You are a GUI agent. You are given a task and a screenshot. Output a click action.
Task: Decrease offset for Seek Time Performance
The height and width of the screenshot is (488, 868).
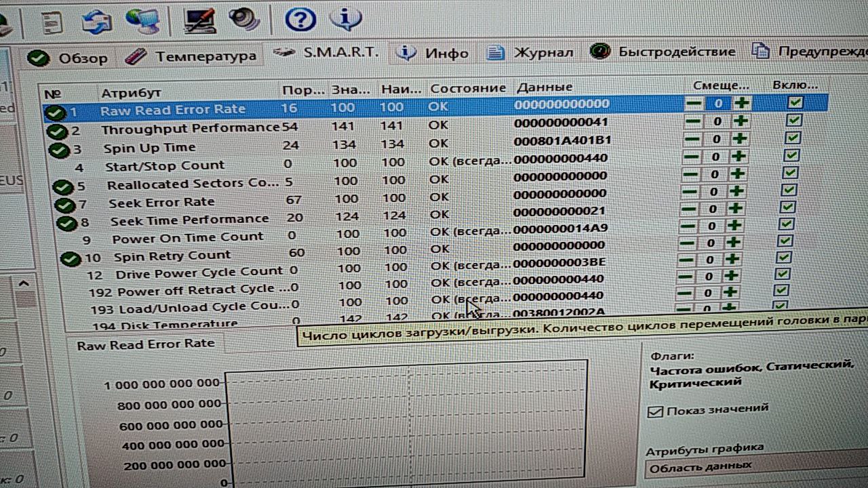point(688,209)
